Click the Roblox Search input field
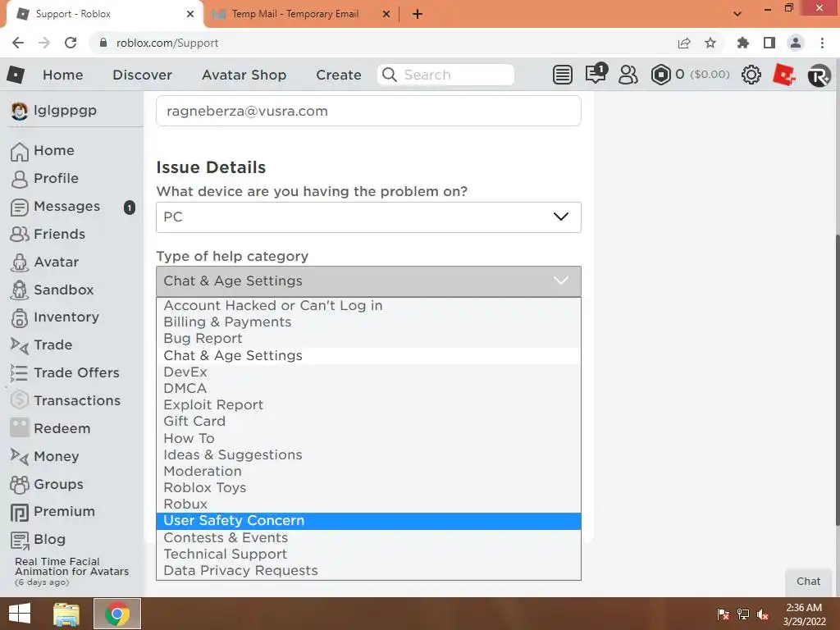840x630 pixels. [x=446, y=75]
